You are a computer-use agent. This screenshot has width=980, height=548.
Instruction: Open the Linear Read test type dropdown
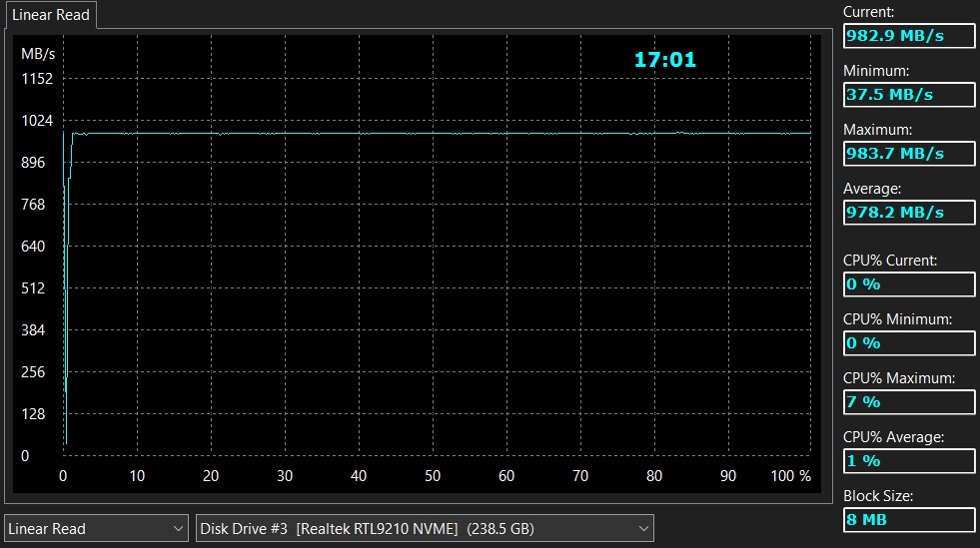click(x=96, y=529)
